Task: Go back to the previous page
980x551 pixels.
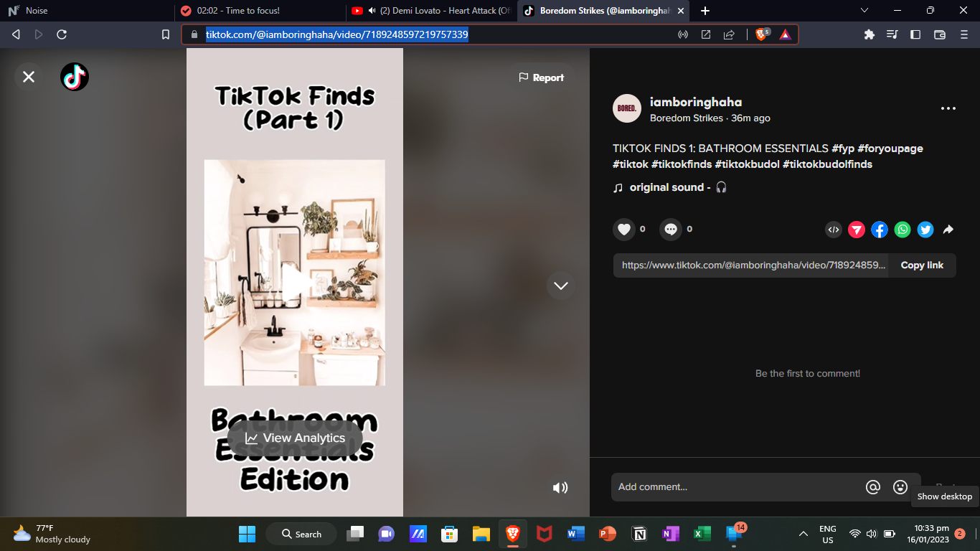Action: (x=16, y=34)
